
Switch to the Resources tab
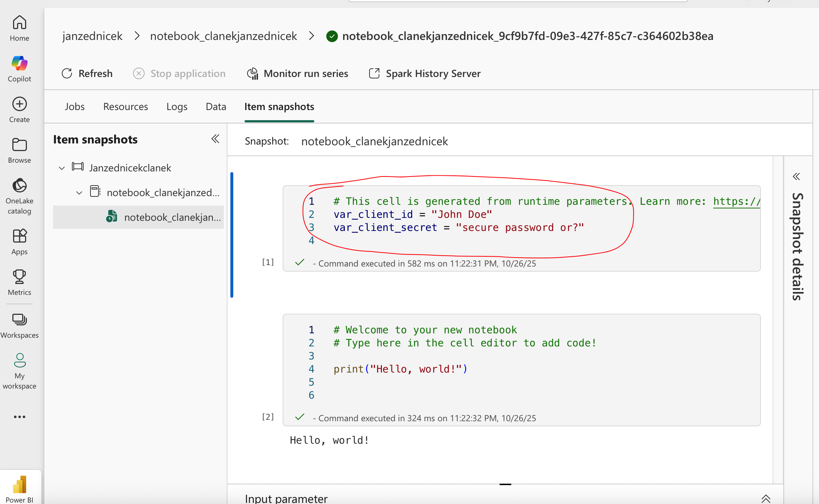pyautogui.click(x=125, y=107)
